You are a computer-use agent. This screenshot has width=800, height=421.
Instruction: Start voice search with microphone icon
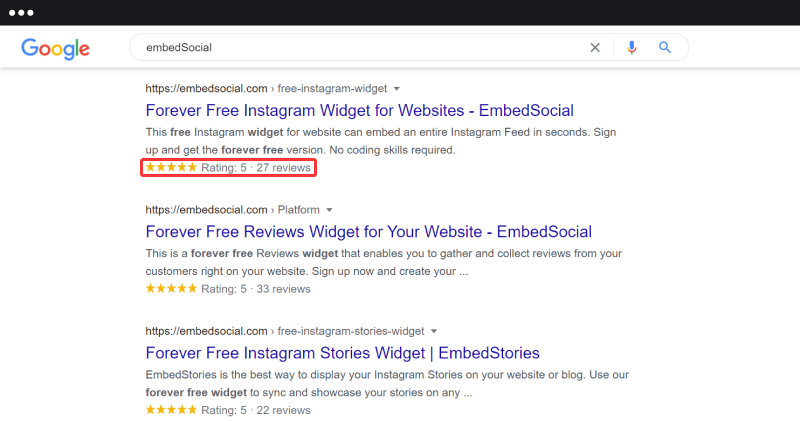tap(631, 47)
